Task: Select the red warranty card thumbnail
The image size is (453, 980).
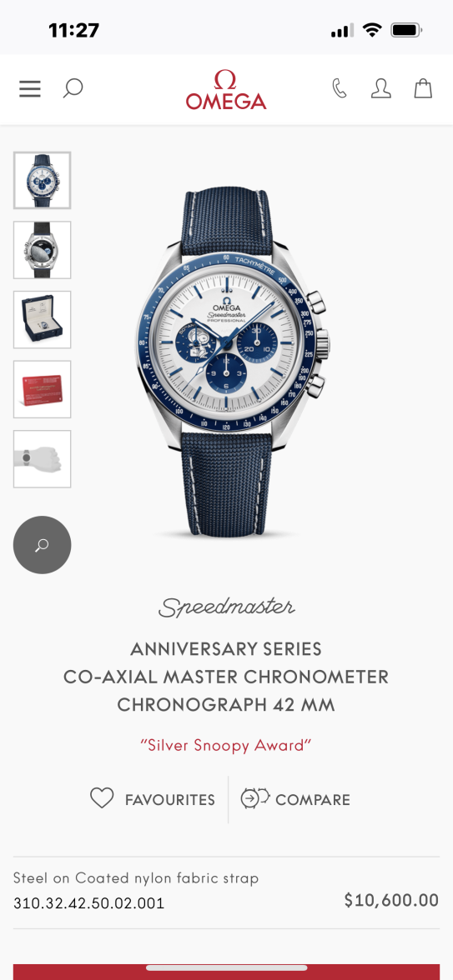Action: 42,389
